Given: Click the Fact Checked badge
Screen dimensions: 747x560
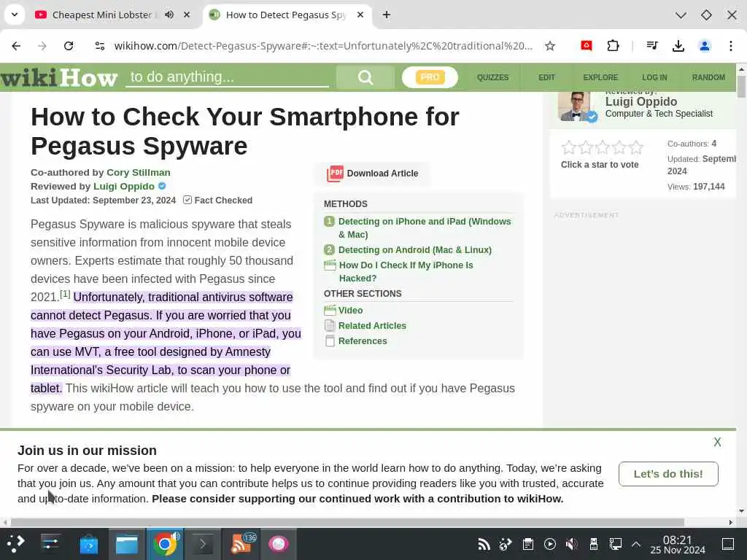Looking at the screenshot, I should [x=218, y=200].
